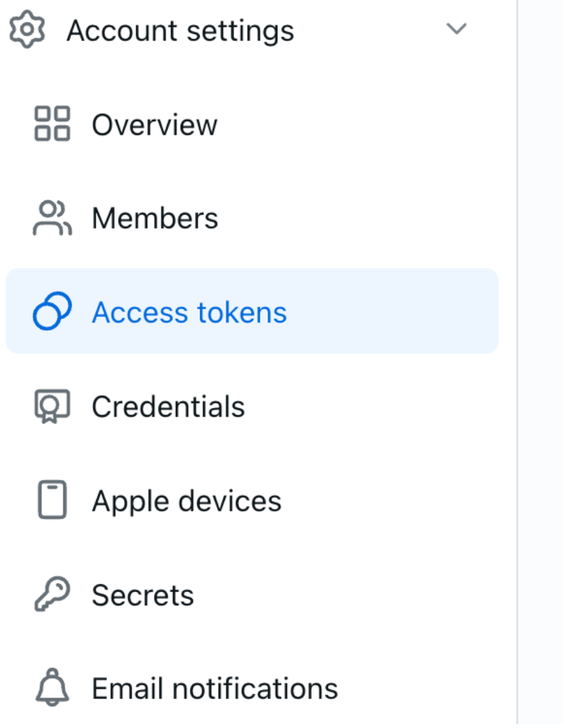Open the Overview page
The image size is (563, 728).
(153, 124)
